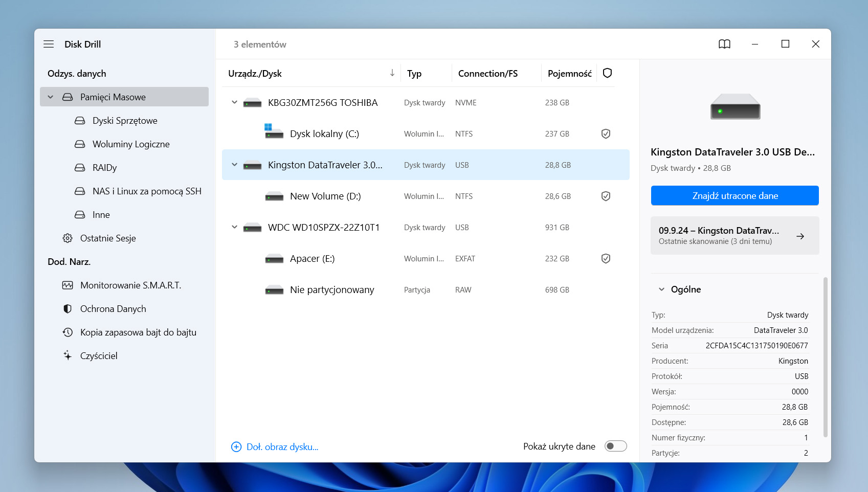Click the S.M.A.R.T. monitoring icon
This screenshot has height=492, width=868.
[68, 285]
